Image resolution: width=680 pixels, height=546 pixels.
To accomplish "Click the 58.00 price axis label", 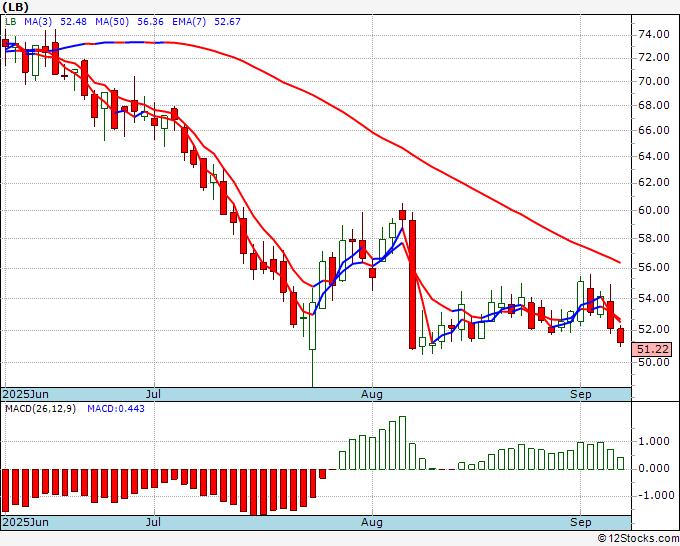I will (x=654, y=238).
